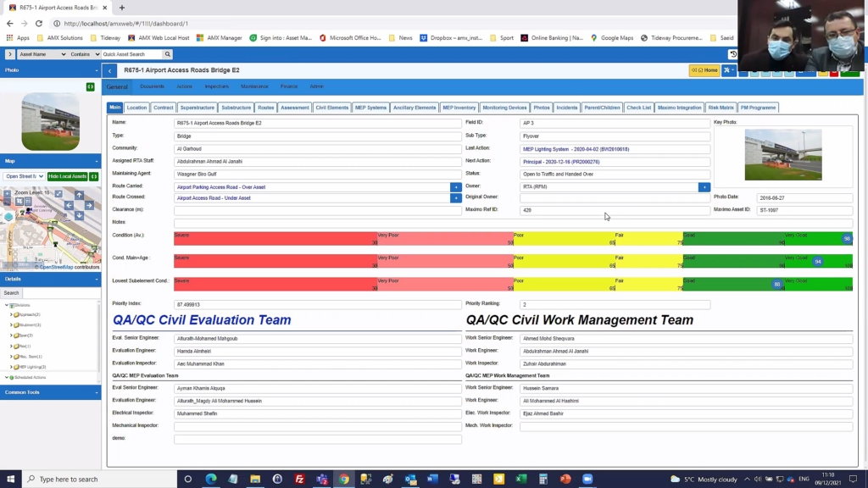The image size is (868, 488).
Task: Open the Risk Matrix tab
Action: [721, 108]
